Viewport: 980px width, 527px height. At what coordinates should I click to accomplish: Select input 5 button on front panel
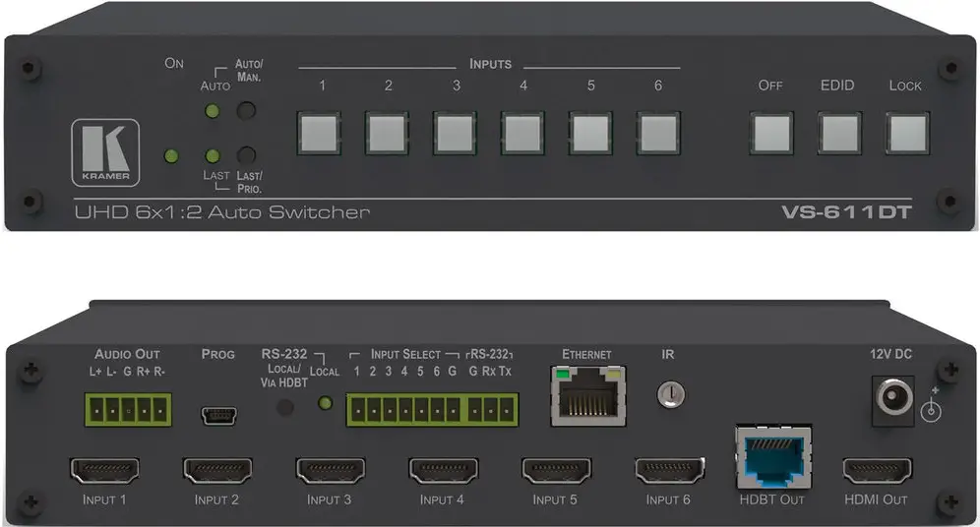pyautogui.click(x=590, y=134)
